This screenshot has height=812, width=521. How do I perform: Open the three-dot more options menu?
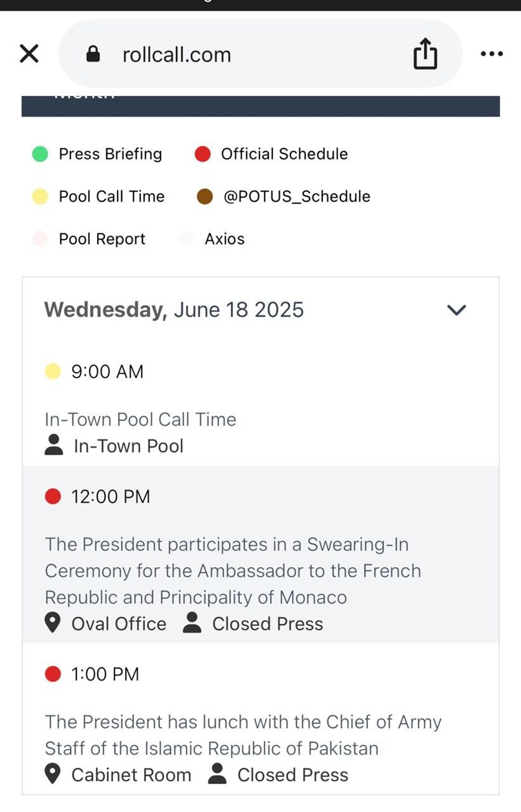point(491,54)
